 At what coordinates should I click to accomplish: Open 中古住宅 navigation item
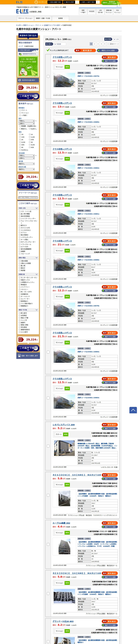click(x=92, y=11)
